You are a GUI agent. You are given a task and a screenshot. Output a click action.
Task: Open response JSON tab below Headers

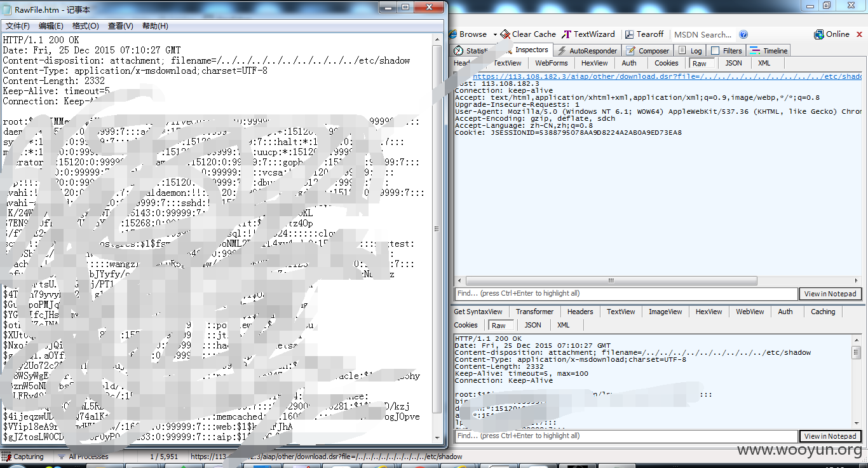pos(532,325)
